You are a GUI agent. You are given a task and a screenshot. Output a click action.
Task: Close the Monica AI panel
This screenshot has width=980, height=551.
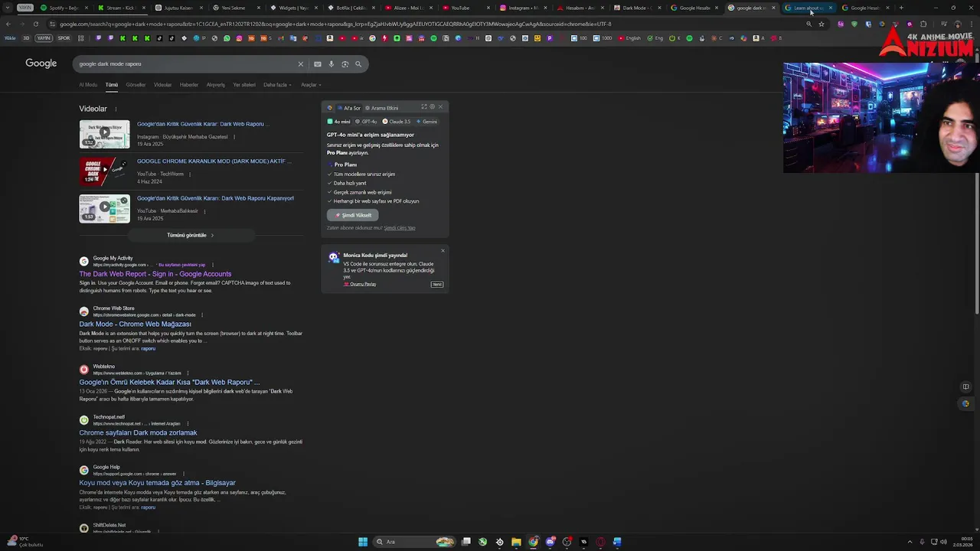click(440, 107)
